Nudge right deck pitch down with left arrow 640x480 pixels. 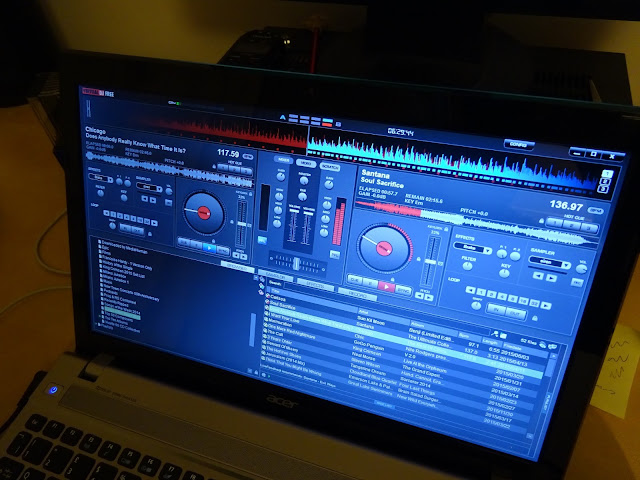point(420,296)
